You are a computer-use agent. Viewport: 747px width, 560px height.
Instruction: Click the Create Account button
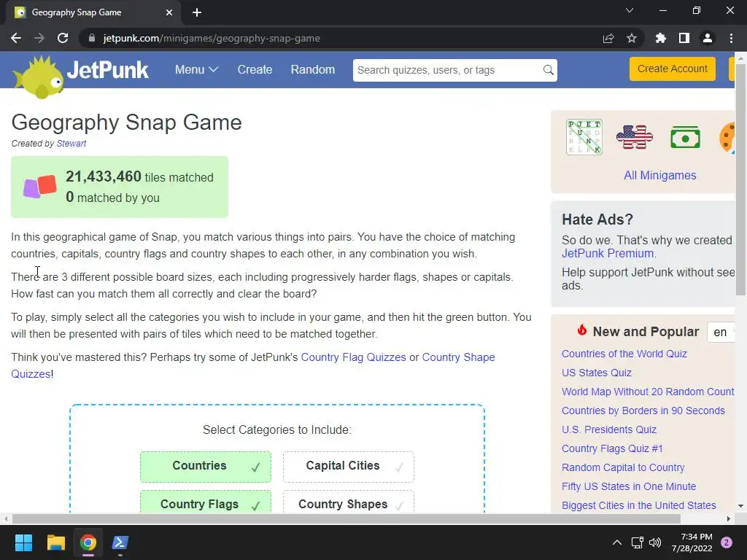[672, 69]
